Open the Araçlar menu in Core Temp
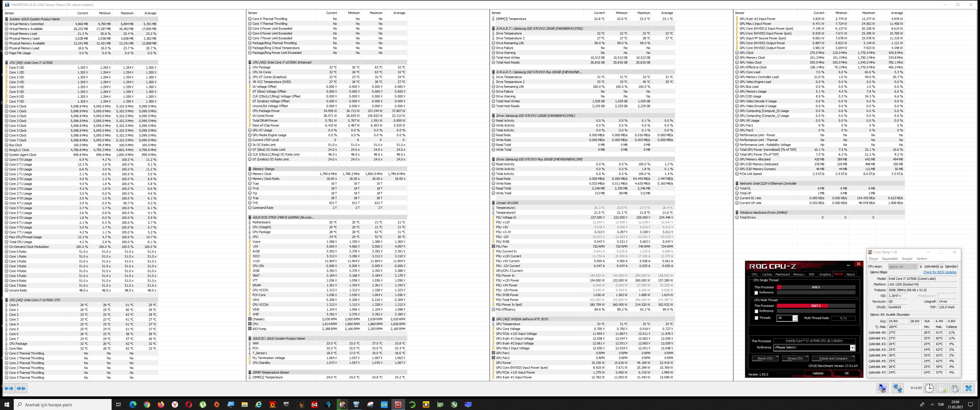Viewport: 980px width, 410px height. [x=907, y=259]
